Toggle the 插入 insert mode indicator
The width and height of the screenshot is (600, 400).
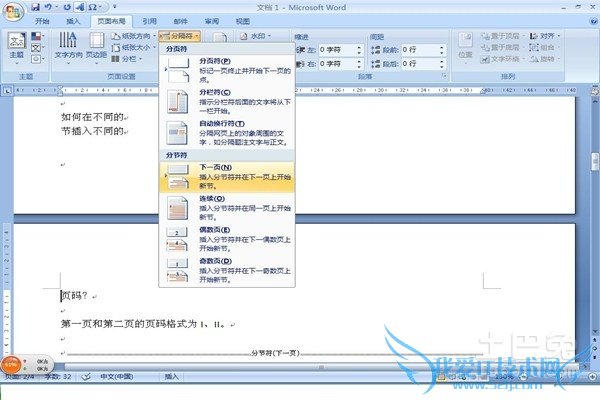pos(171,377)
